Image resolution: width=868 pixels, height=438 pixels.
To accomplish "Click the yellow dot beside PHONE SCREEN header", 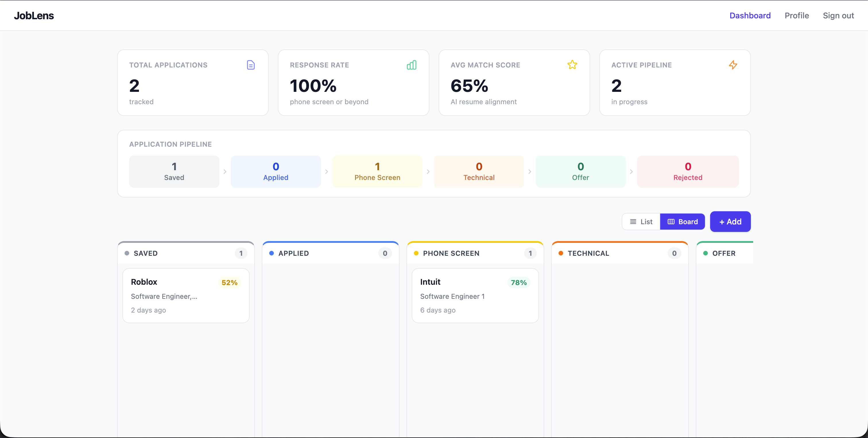I will 416,253.
